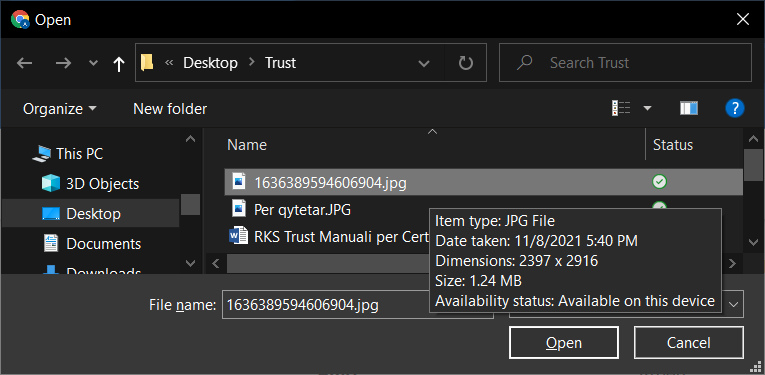Open file type filter dropdown
The width and height of the screenshot is (765, 375).
coord(733,304)
